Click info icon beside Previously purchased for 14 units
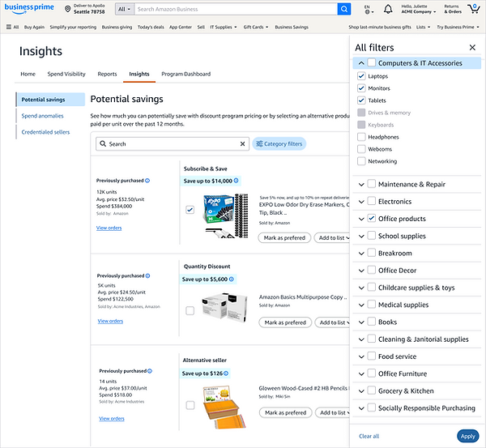This screenshot has height=448, width=486. pyautogui.click(x=150, y=371)
